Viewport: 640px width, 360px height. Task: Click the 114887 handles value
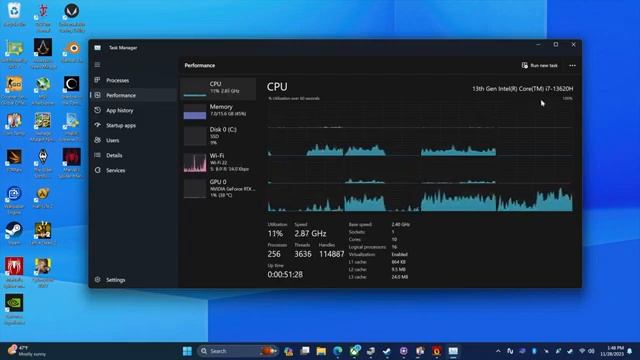(x=331, y=254)
